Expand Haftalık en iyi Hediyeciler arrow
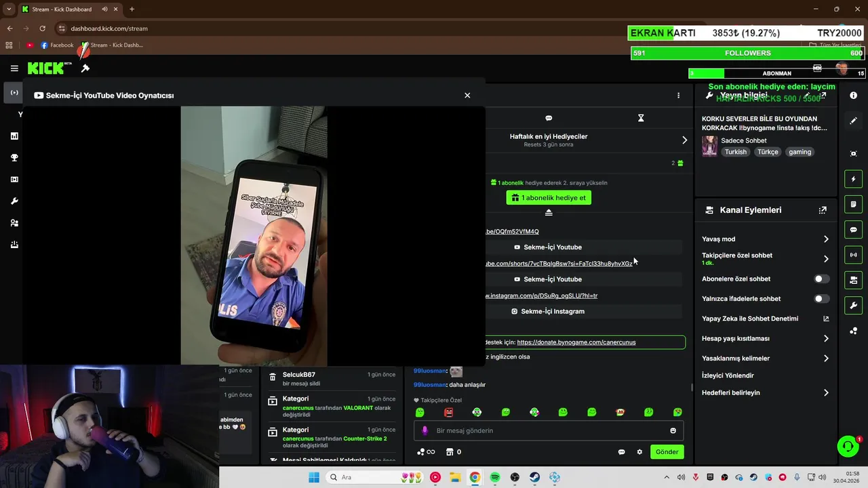Viewport: 868px width, 488px height. click(684, 140)
